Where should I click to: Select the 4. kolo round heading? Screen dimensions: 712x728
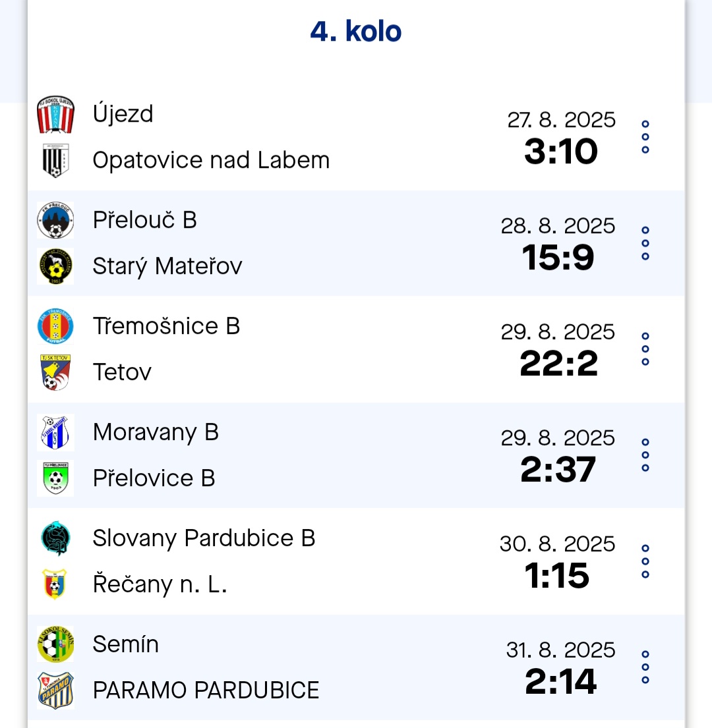pos(356,32)
